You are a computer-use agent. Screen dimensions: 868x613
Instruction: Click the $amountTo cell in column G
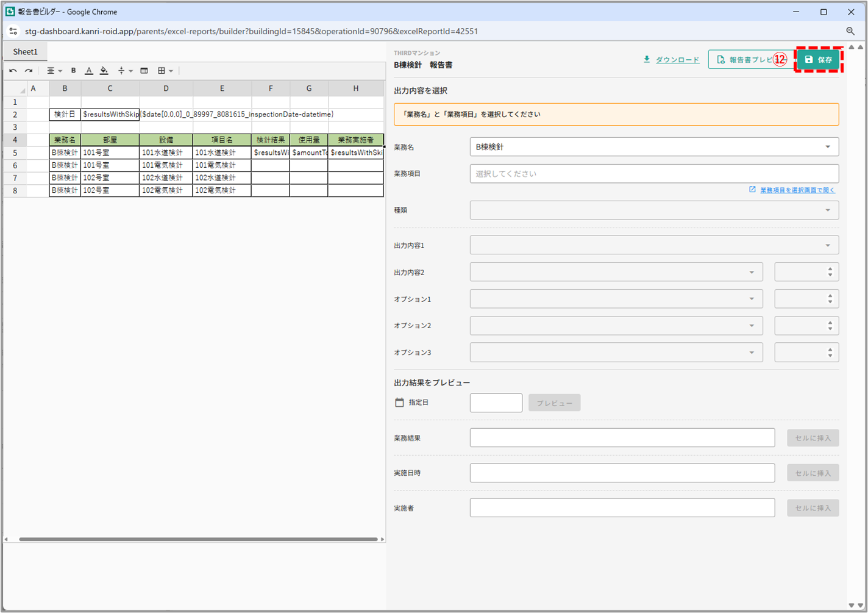click(309, 152)
